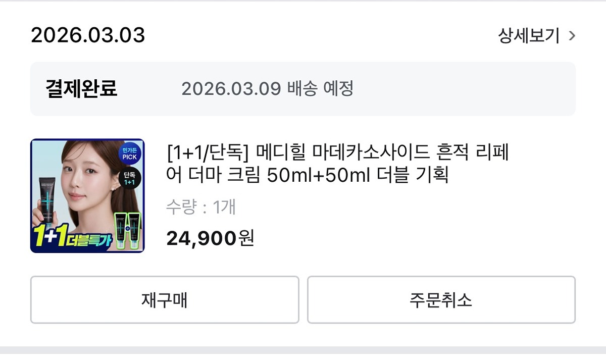Screen dimensions: 606x364
Task: Click the 24,900원 price text
Action: [x=210, y=238]
